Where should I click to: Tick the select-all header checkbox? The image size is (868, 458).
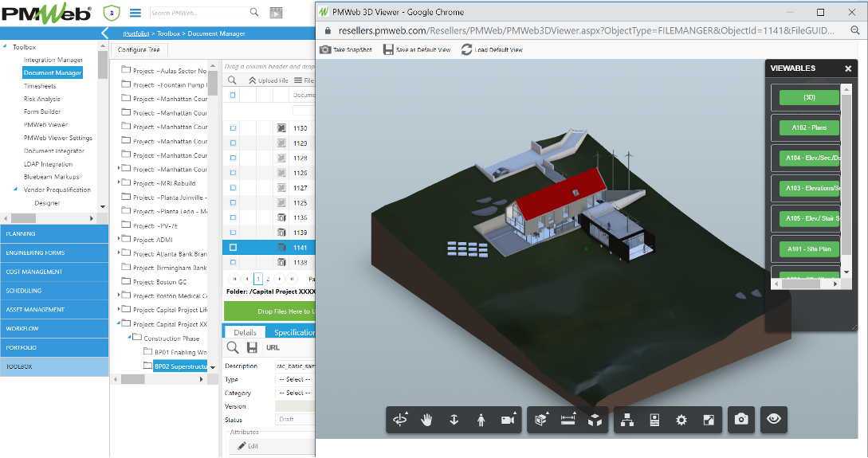tap(233, 95)
